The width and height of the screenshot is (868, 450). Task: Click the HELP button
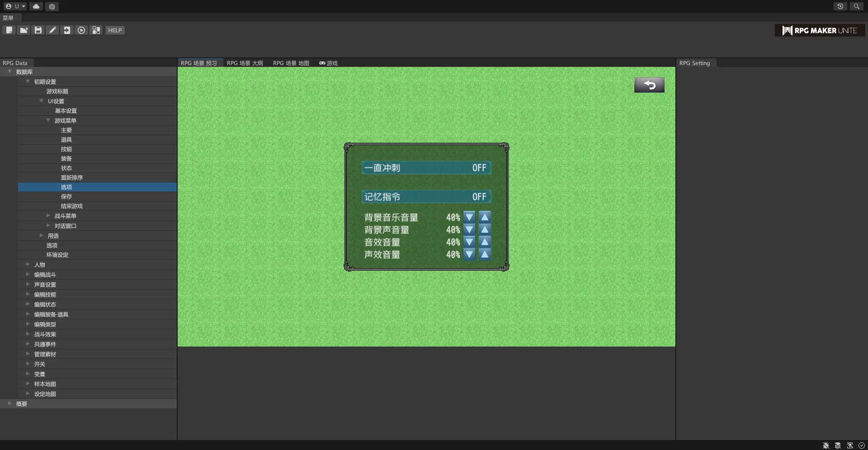click(115, 30)
